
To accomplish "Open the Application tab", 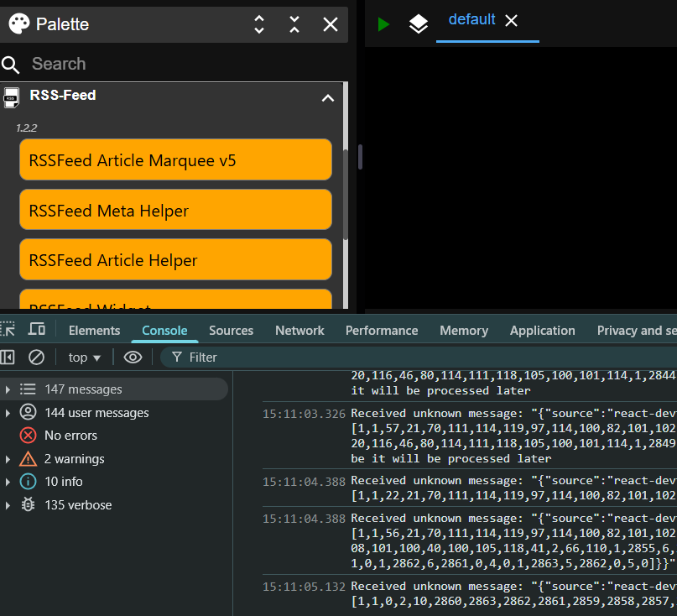I will click(542, 331).
